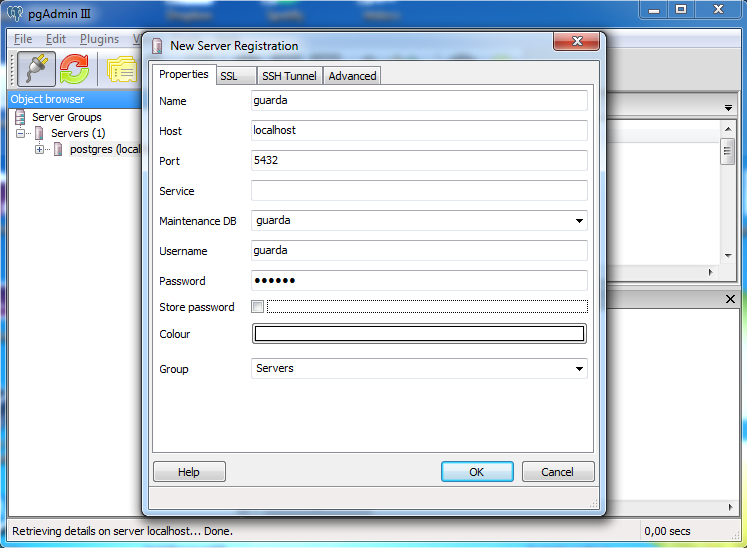Click the yellow Properties toolbar icon
The image size is (747, 548).
(x=122, y=70)
